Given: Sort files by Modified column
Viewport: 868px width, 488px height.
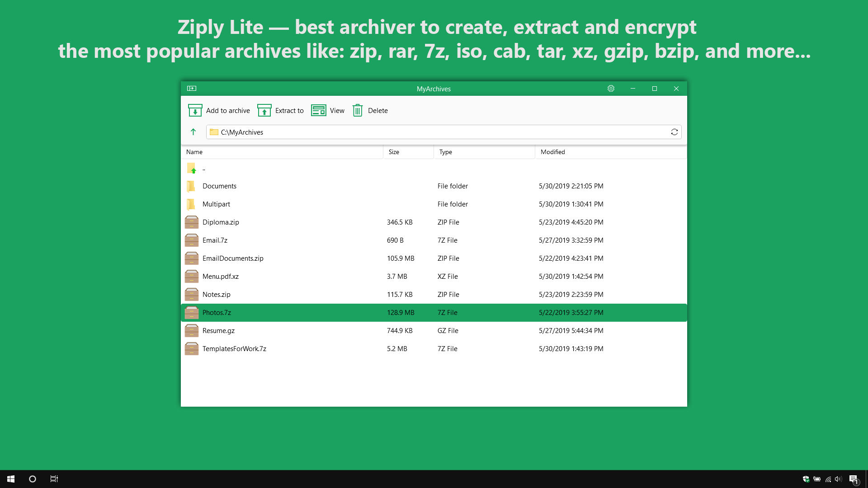Looking at the screenshot, I should (552, 152).
